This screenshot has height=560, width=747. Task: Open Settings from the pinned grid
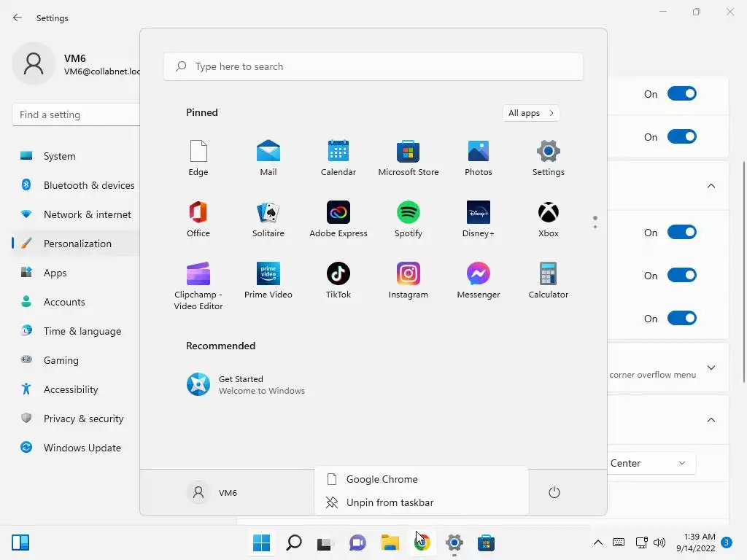pos(549,158)
